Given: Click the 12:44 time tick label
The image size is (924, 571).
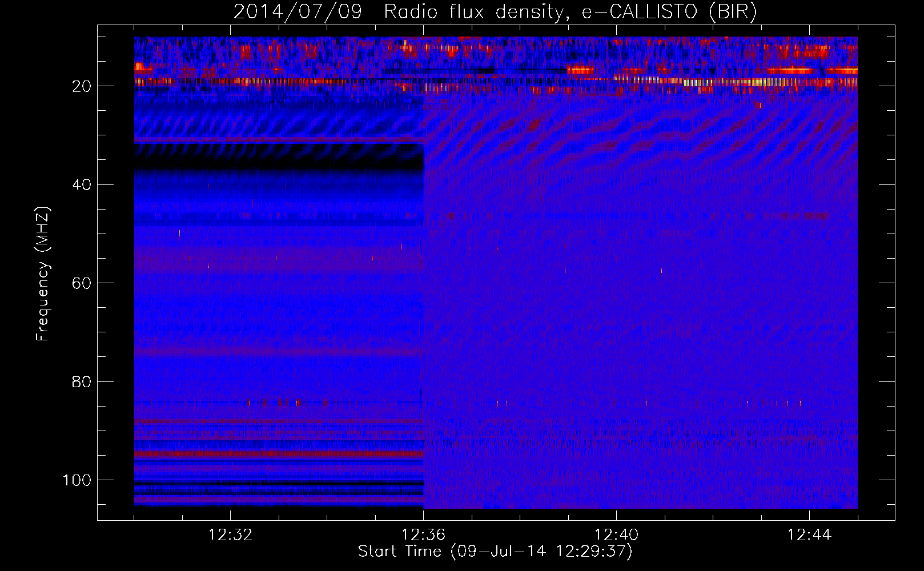Looking at the screenshot, I should pos(809,535).
